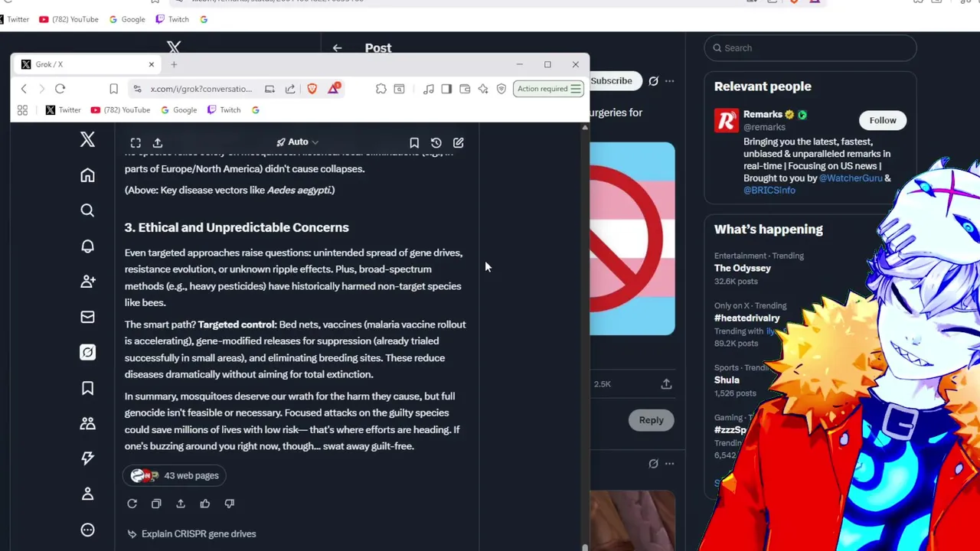
Task: Open Shula trending topic
Action: point(727,380)
